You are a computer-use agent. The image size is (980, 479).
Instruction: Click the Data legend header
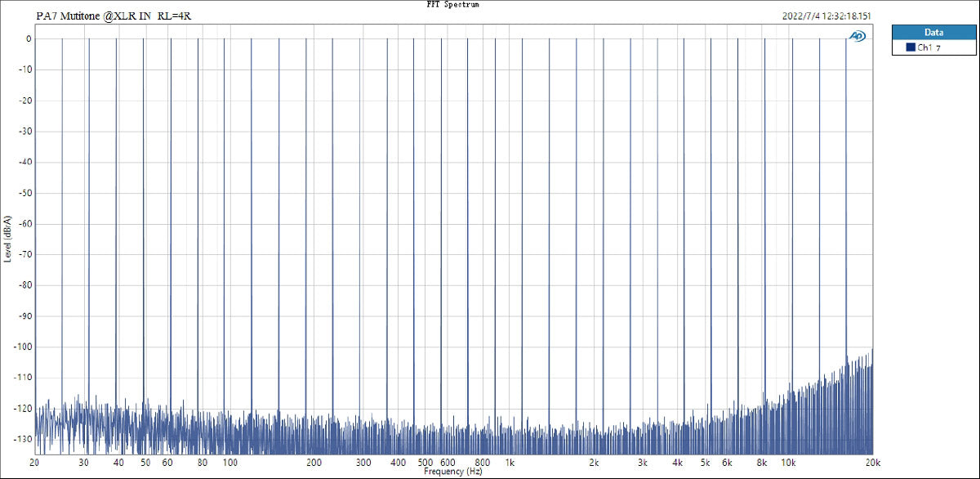(933, 33)
